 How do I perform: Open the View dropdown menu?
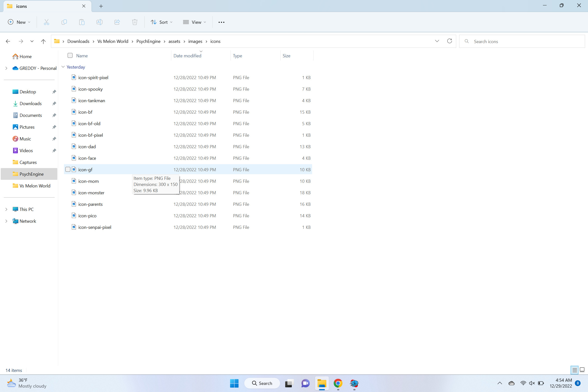pos(195,22)
